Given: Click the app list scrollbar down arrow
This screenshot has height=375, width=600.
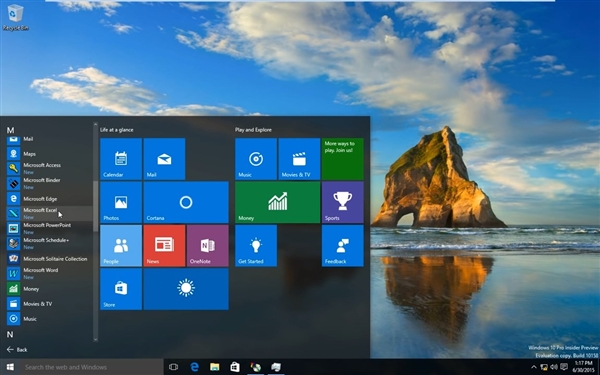Looking at the screenshot, I should pos(95,339).
